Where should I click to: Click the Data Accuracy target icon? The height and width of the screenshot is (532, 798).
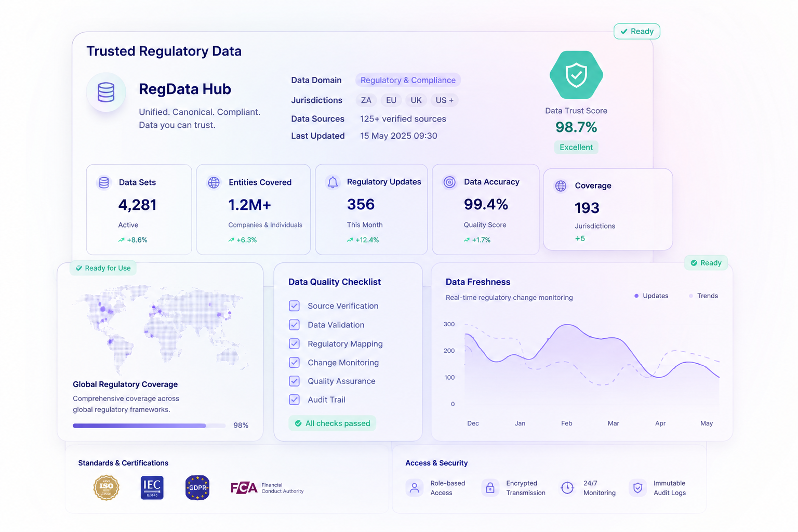coord(449,182)
